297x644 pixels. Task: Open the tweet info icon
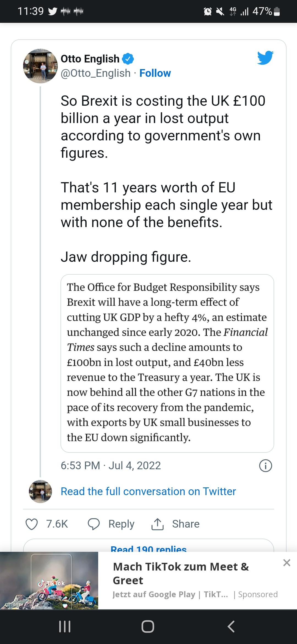[x=266, y=466]
